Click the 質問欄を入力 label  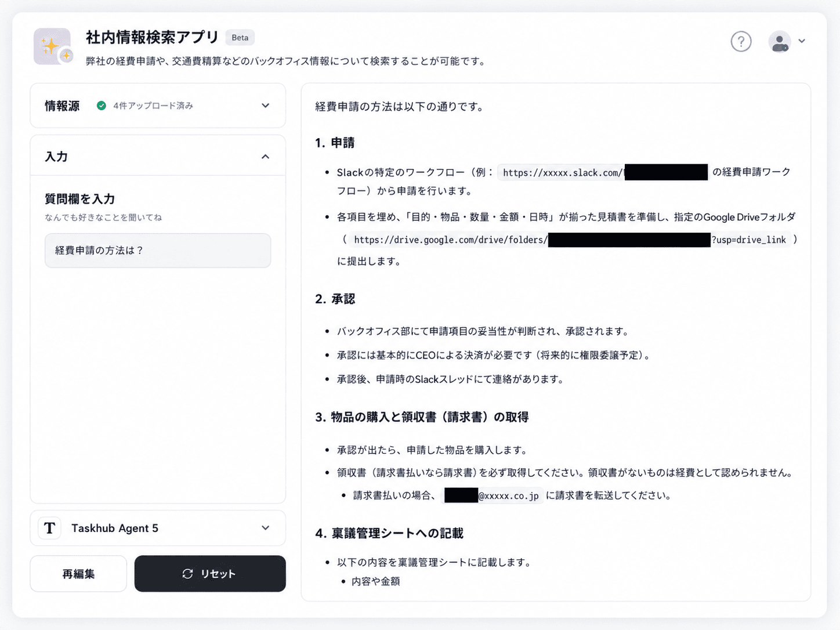[80, 199]
